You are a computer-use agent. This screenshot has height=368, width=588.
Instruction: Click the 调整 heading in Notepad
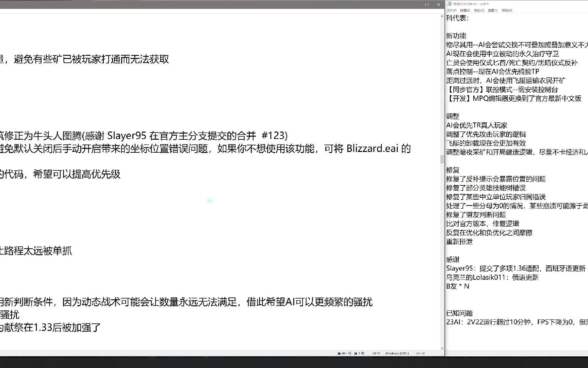(x=453, y=116)
